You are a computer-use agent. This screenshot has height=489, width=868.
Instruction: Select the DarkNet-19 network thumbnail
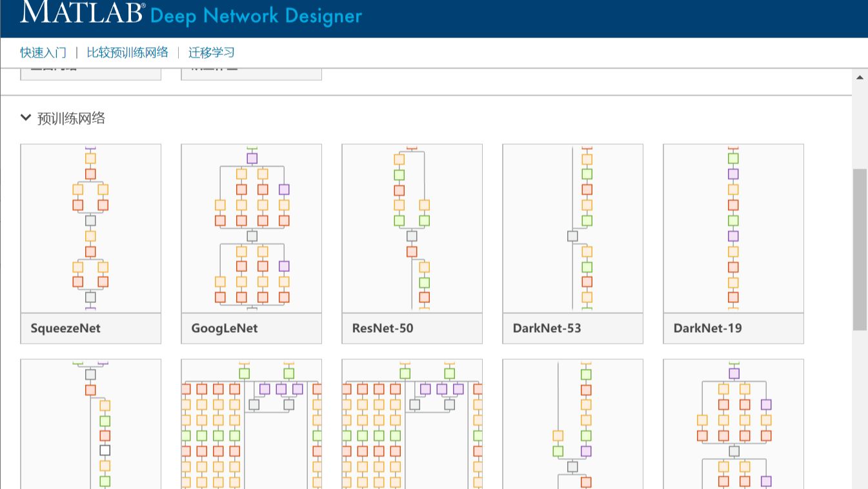pyautogui.click(x=734, y=229)
